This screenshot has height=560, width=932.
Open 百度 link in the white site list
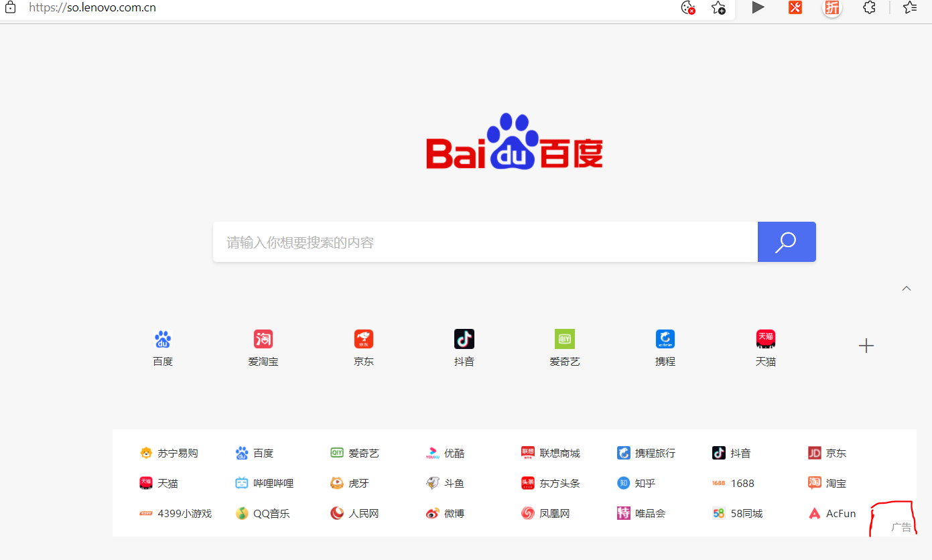(x=255, y=453)
